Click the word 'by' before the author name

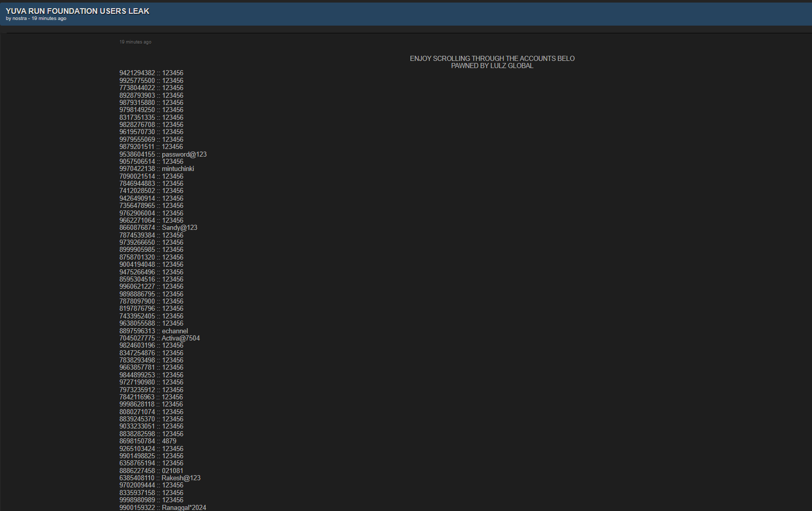tap(8, 18)
